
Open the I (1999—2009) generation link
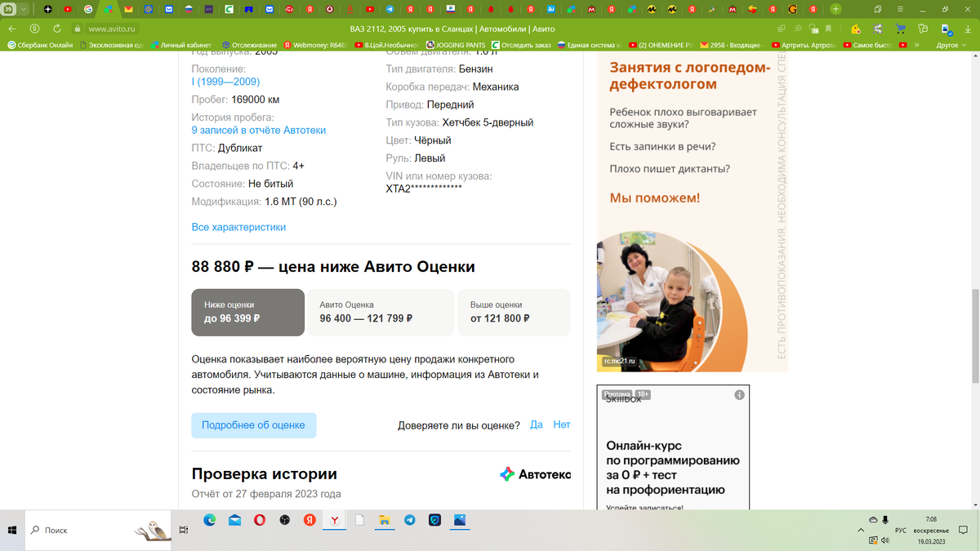click(225, 82)
